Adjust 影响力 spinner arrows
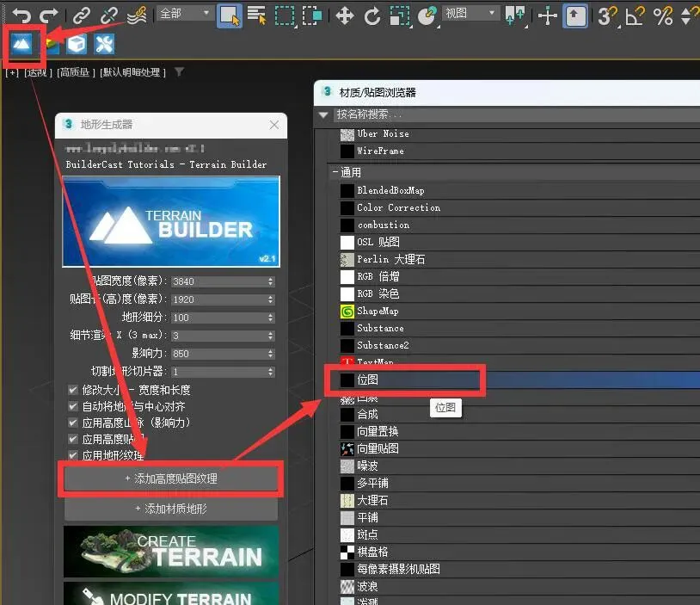The height and width of the screenshot is (605, 700). click(270, 354)
